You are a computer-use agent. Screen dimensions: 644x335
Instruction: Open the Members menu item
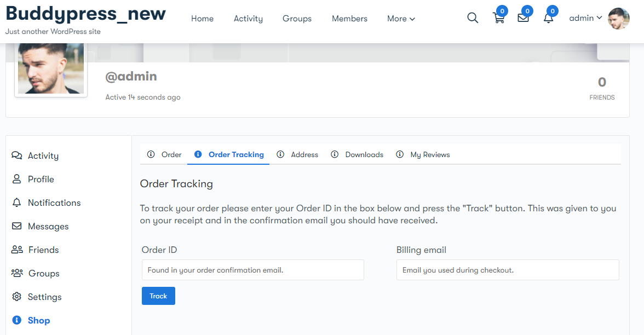[x=349, y=19]
